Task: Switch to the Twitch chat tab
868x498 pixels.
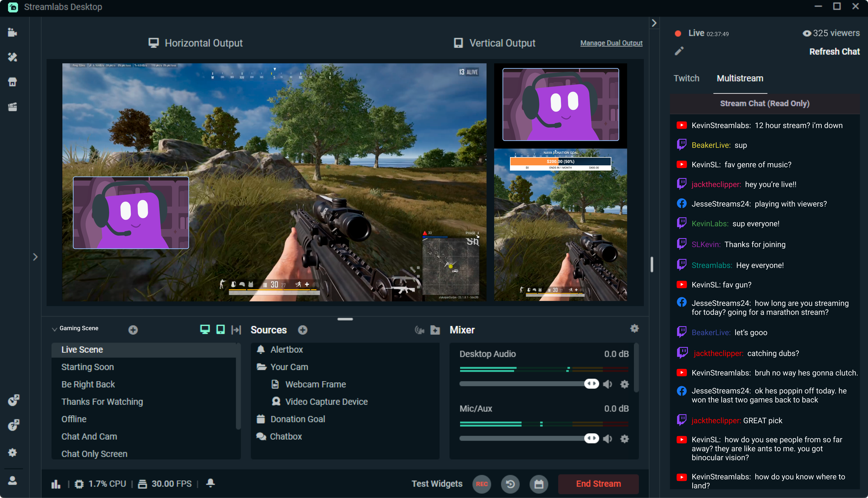Action: [686, 78]
